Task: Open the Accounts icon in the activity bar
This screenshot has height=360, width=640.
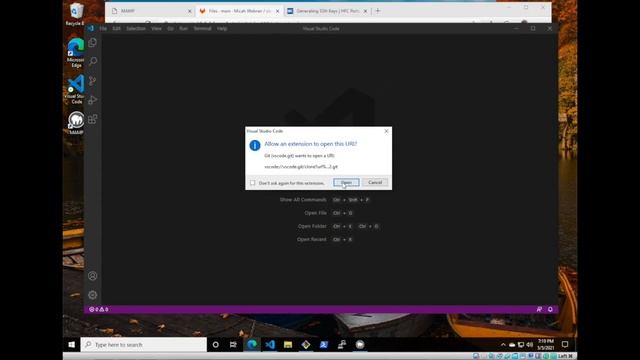Action: [93, 276]
